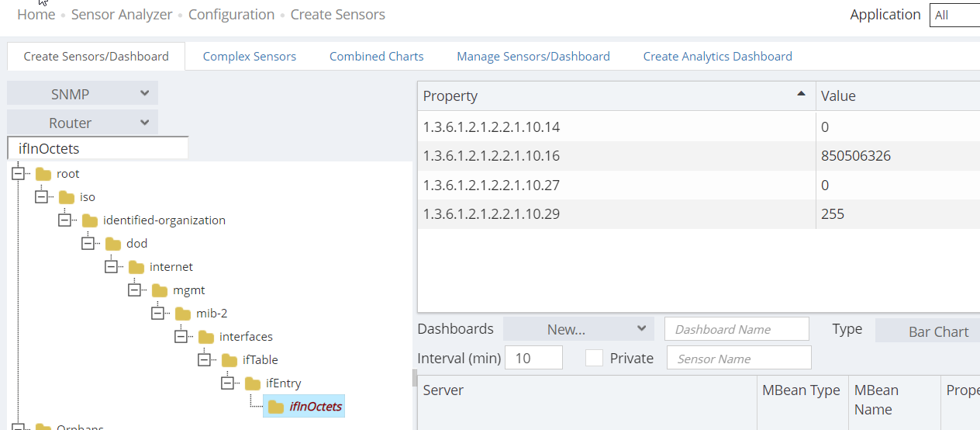Collapse the dod tree node
Viewport: 980px width, 430px height.
(88, 244)
